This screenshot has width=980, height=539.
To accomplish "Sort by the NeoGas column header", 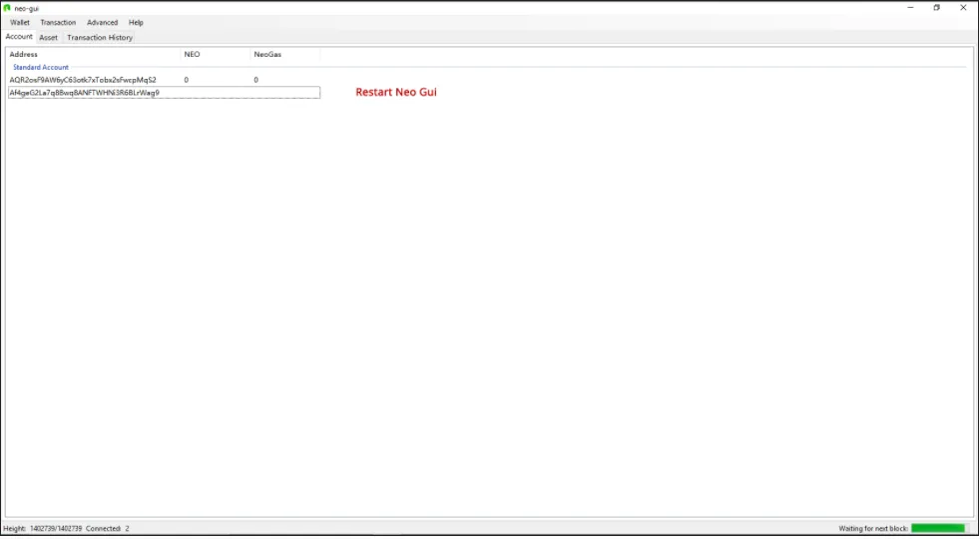I will [285, 55].
